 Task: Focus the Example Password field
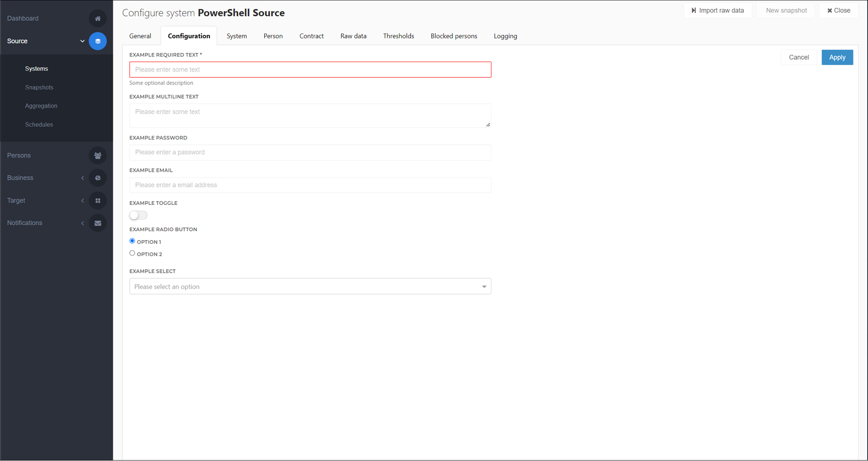pyautogui.click(x=310, y=152)
